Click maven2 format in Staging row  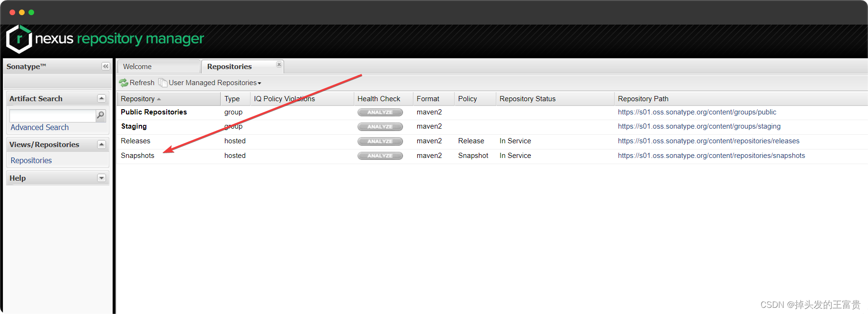click(x=429, y=126)
